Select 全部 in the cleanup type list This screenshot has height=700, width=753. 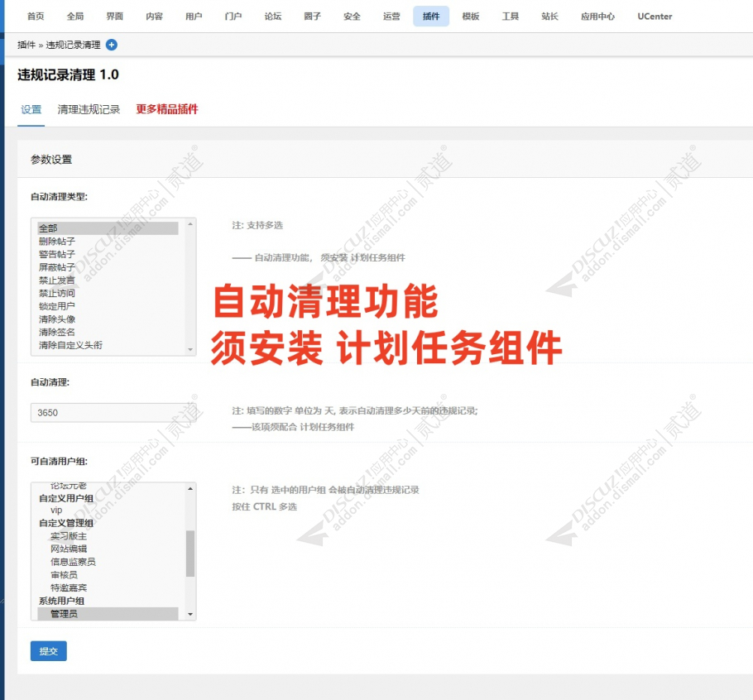108,228
